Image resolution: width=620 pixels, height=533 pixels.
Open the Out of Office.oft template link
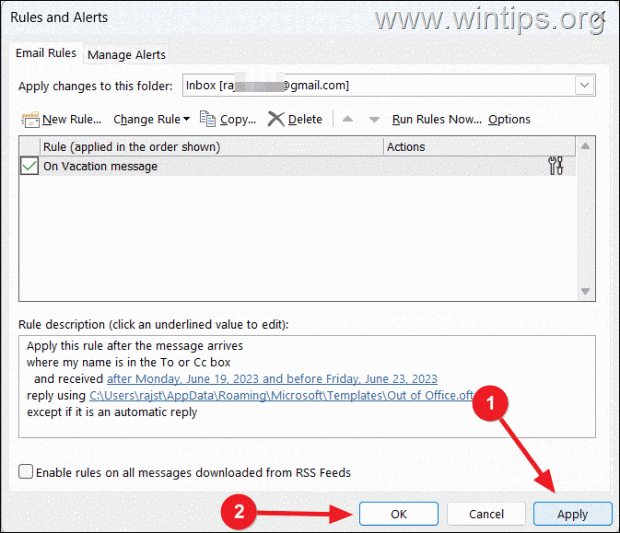pos(281,395)
